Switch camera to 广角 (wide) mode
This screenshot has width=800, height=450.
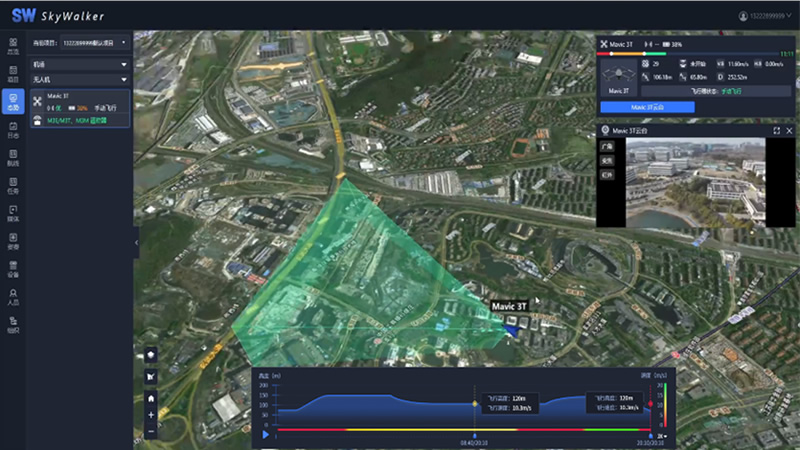pos(607,146)
